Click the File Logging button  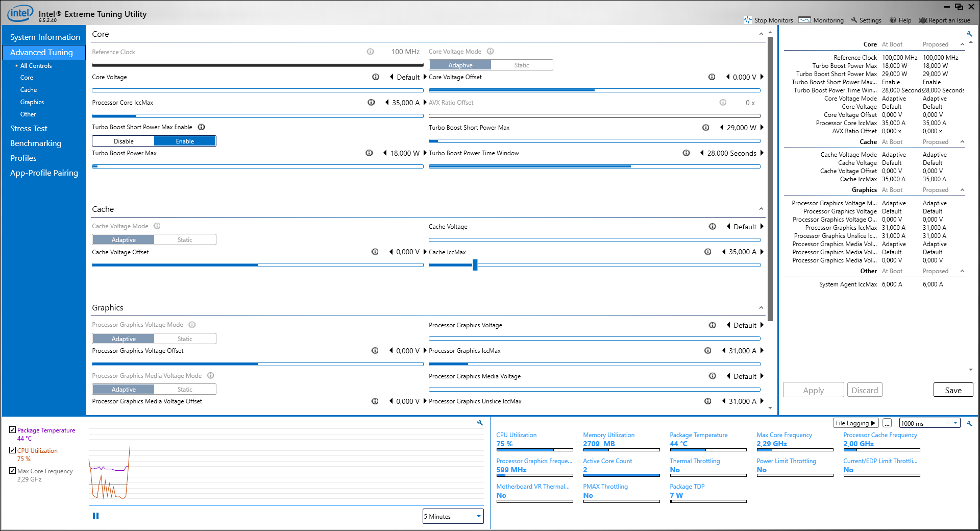[x=855, y=423]
